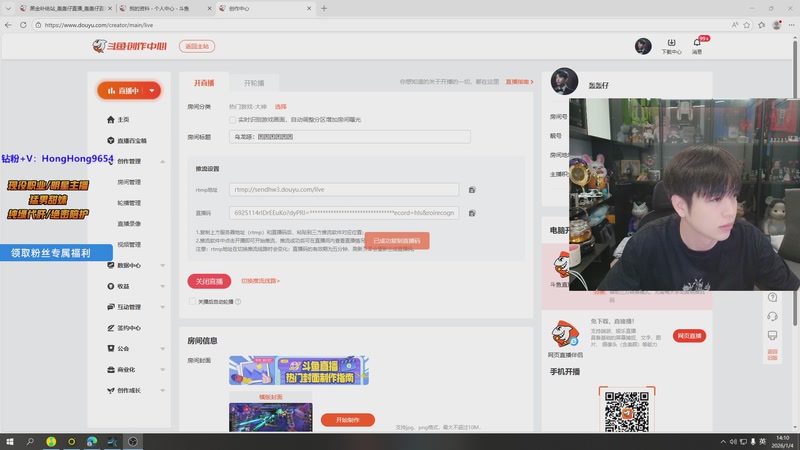The image size is (800, 450).
Task: Click the 收益 earnings icon
Action: tap(111, 286)
